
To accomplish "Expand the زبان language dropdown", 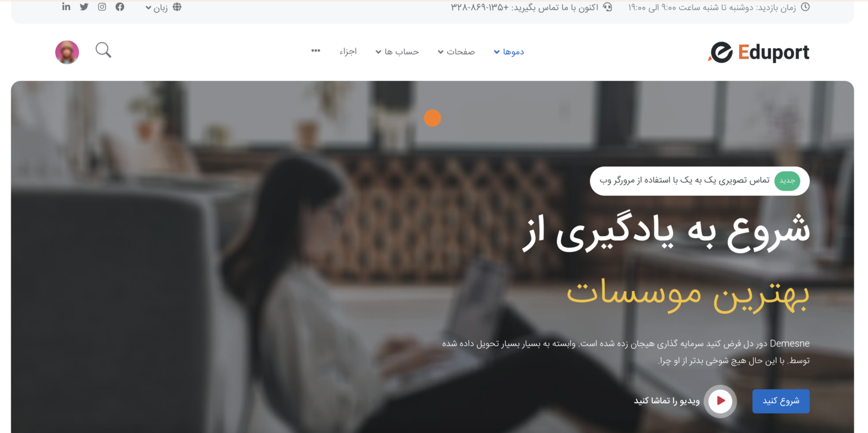I will [x=157, y=8].
